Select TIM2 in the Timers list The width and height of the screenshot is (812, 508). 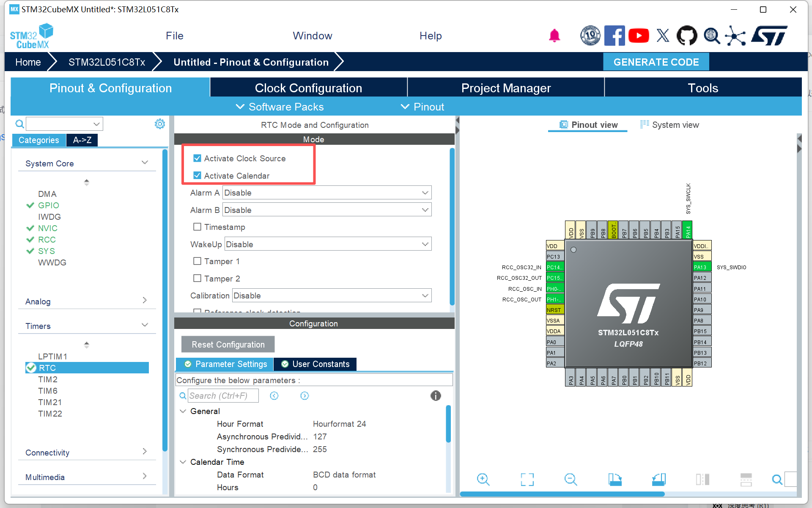coord(48,379)
